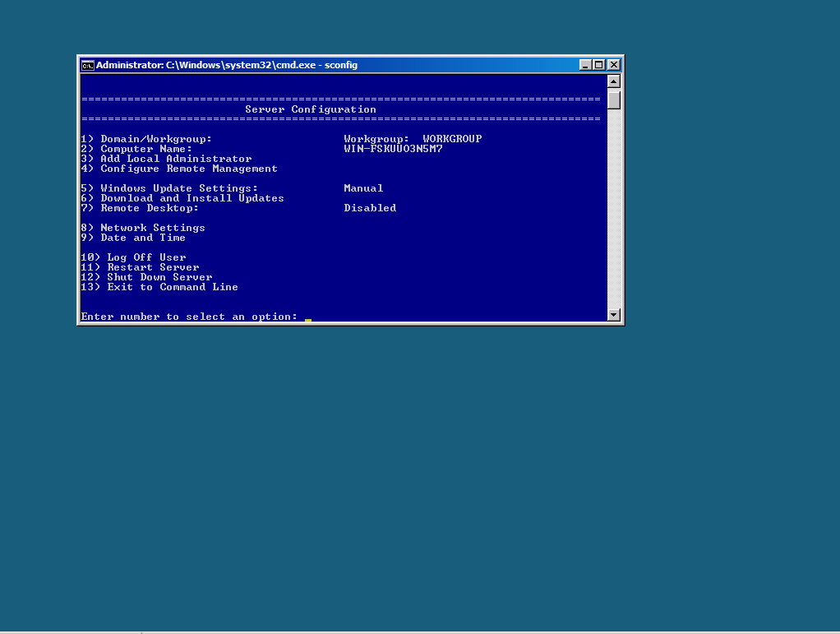Click the Administrator cmd.exe title bar text
Viewport: 840px width, 634px height.
(x=227, y=65)
